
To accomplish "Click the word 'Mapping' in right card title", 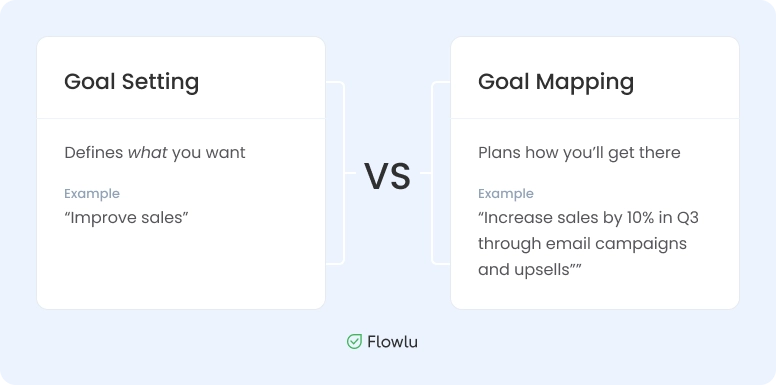I will pos(585,82).
